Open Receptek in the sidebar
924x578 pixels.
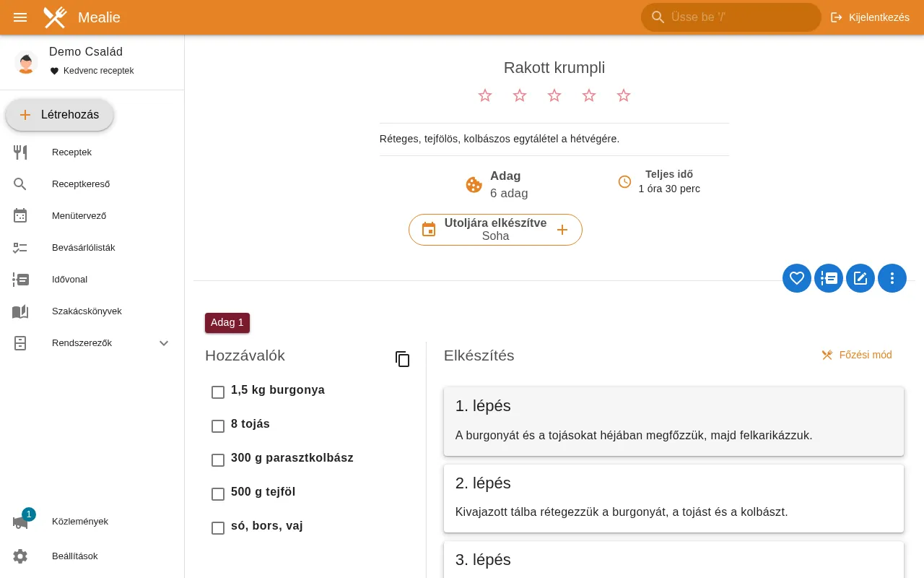click(92, 152)
